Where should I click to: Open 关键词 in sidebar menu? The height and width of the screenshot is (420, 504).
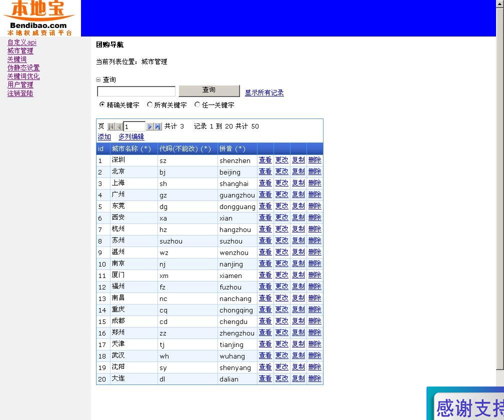tap(17, 59)
